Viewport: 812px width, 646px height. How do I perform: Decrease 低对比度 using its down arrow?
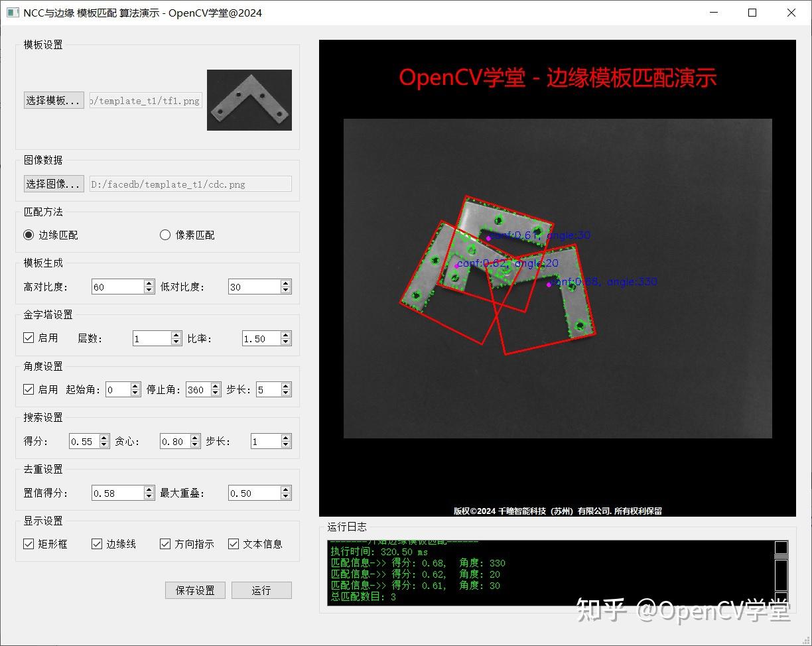(285, 291)
